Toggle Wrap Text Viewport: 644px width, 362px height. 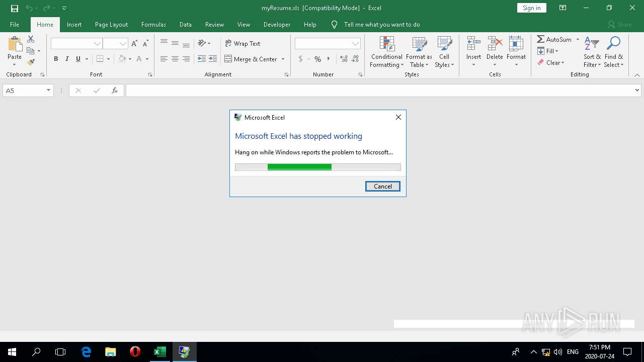point(243,43)
